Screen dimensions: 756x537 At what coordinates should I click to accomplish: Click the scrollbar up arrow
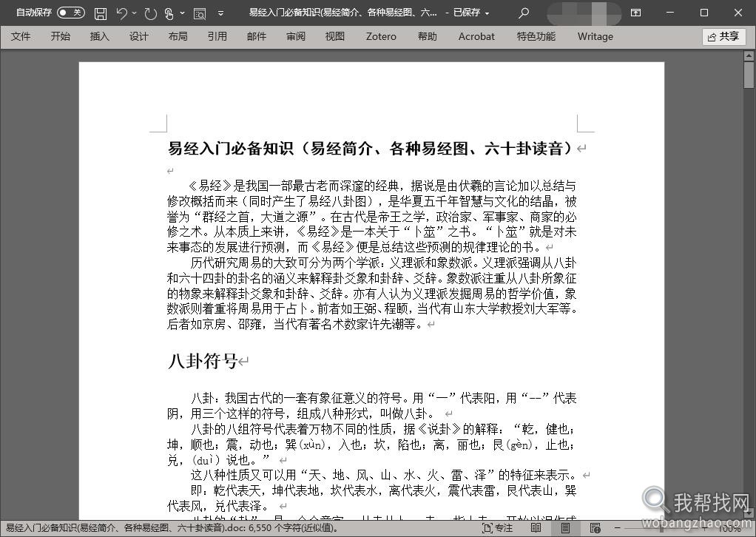(749, 55)
